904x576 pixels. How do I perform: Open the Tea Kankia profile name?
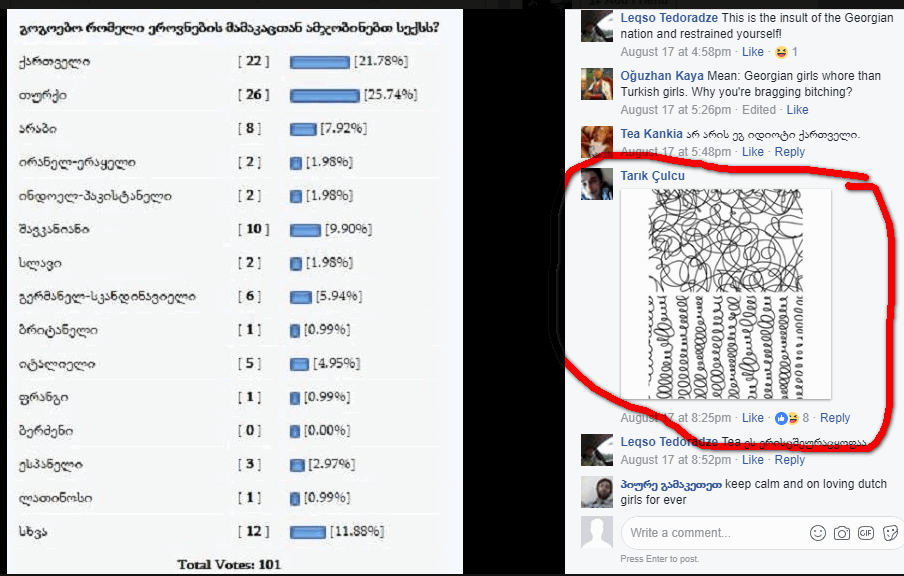click(651, 134)
